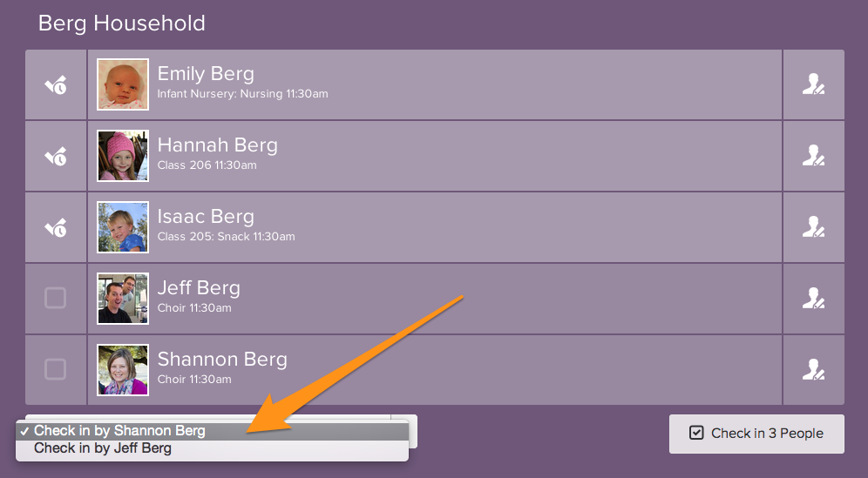Click the check-in clock icon for Hannah Berg

[x=56, y=157]
